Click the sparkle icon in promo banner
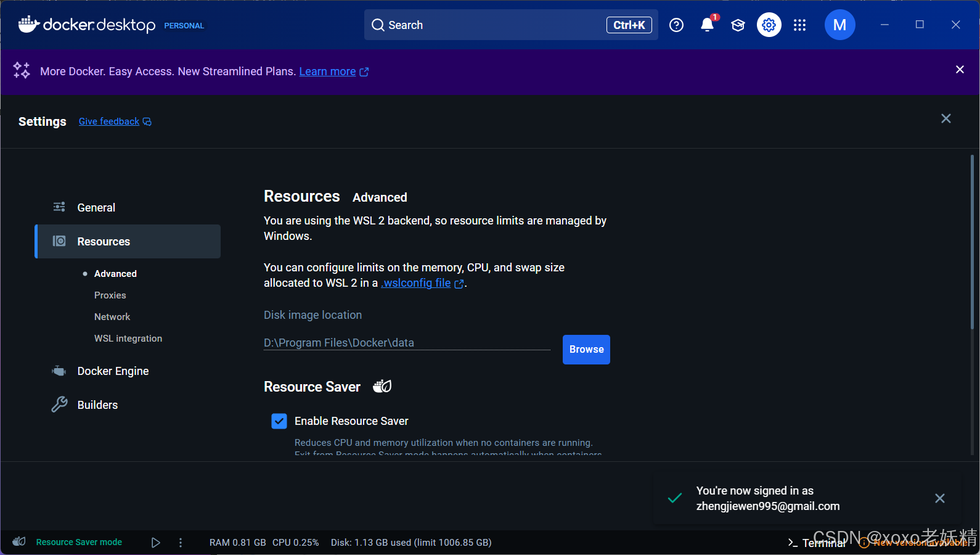Image resolution: width=980 pixels, height=555 pixels. (22, 70)
